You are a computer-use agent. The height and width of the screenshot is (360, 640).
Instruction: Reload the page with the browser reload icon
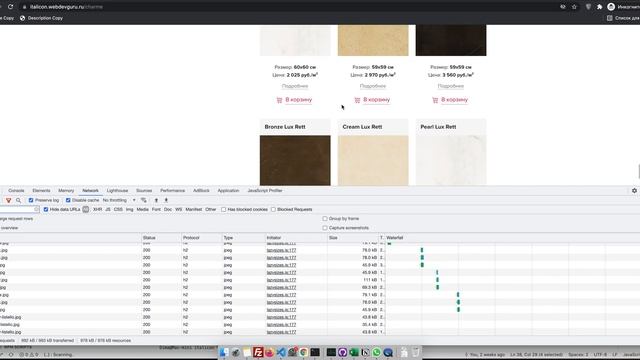coord(11,7)
